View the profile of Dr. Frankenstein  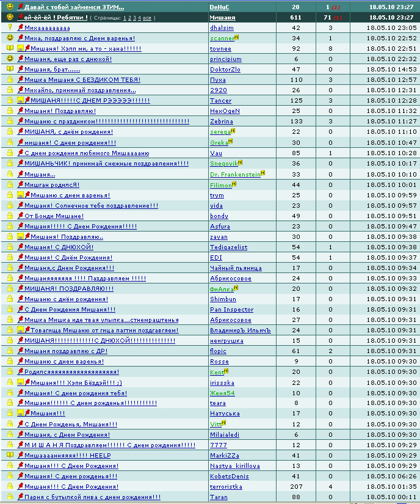click(235, 175)
